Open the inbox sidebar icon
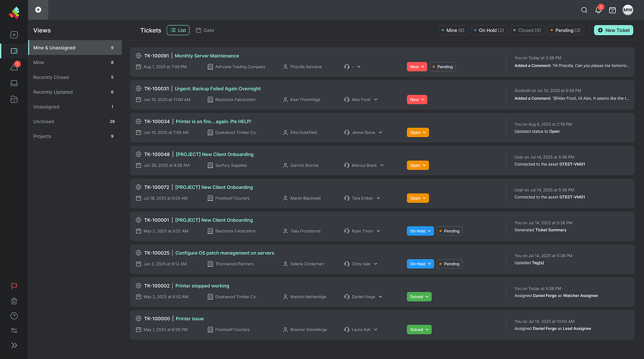Screen dimensions: 644x359 pyautogui.click(x=14, y=83)
